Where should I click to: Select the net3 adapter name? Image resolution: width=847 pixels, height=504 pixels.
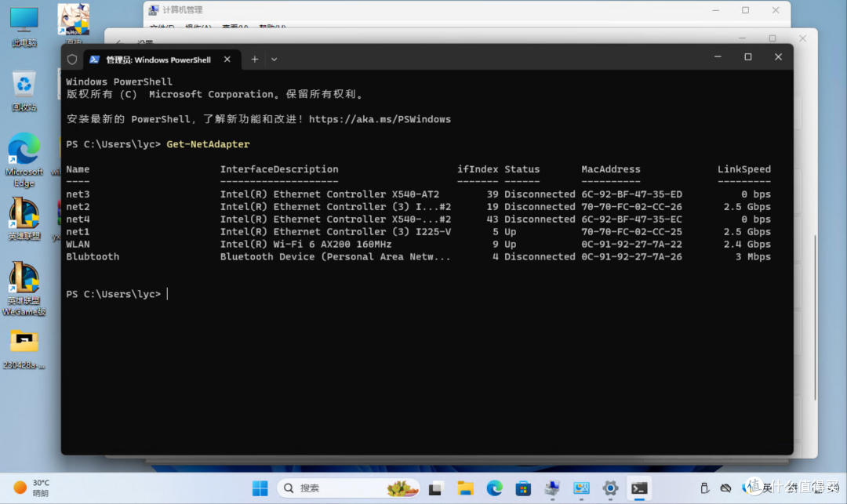click(78, 194)
